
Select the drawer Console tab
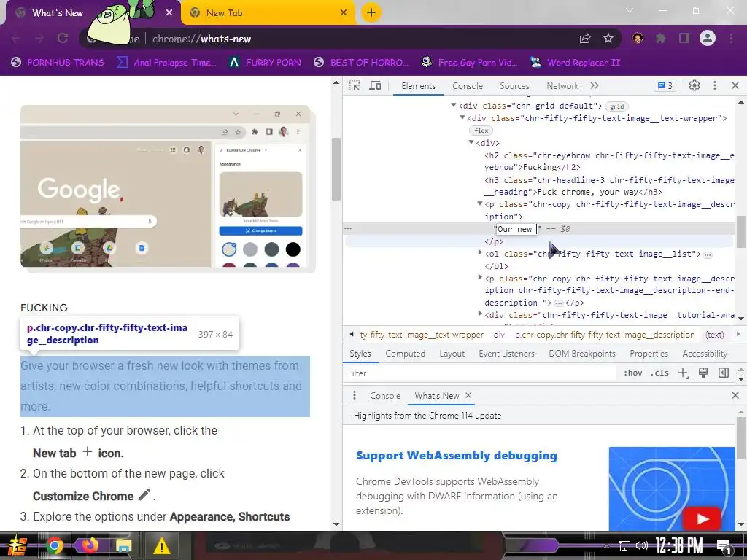pyautogui.click(x=385, y=396)
